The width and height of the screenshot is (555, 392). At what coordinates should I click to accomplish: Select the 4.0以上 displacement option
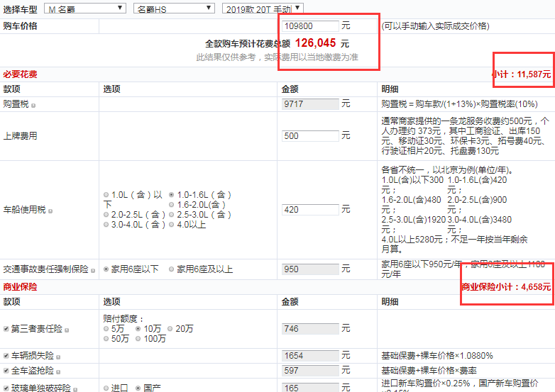(171, 225)
